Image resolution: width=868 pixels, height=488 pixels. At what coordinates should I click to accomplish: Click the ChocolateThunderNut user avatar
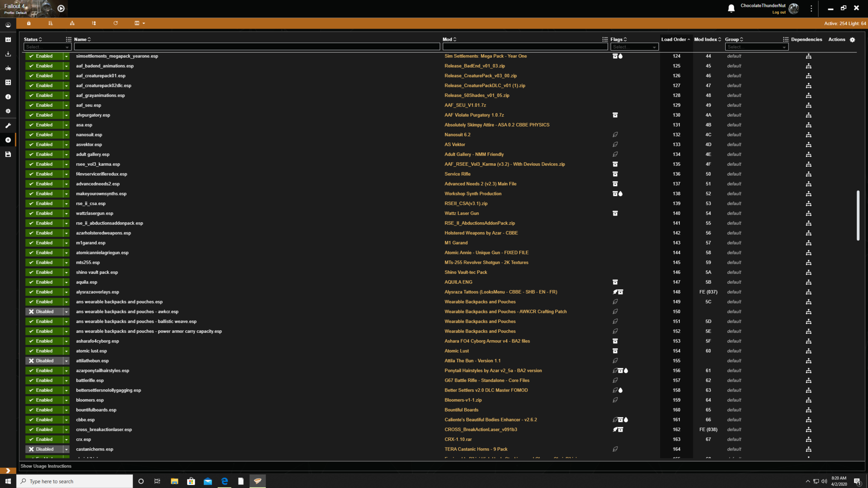793,8
